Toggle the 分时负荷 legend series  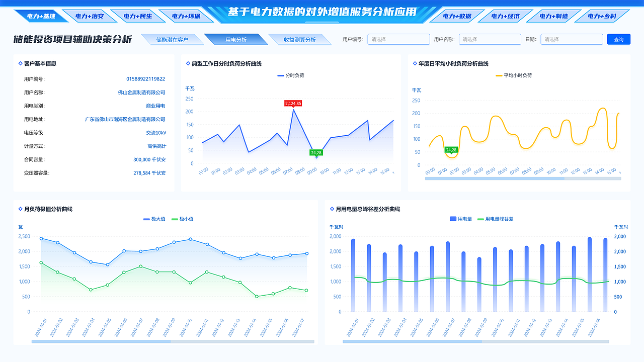pos(291,75)
